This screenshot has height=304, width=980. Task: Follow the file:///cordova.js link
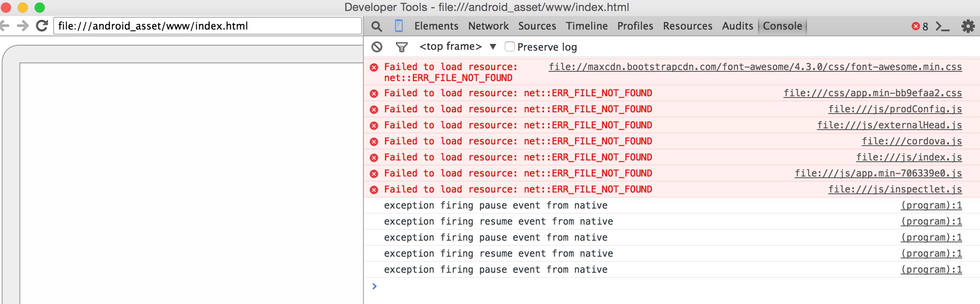912,141
